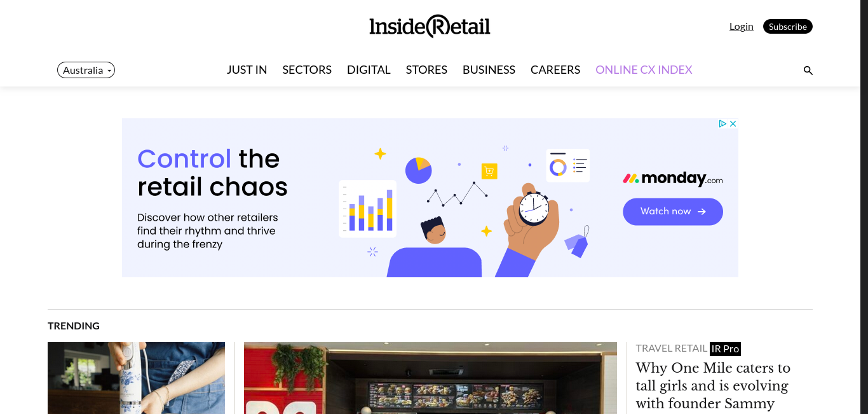868x414 pixels.
Task: Visit the ONLINE CX INDEX page
Action: [644, 70]
